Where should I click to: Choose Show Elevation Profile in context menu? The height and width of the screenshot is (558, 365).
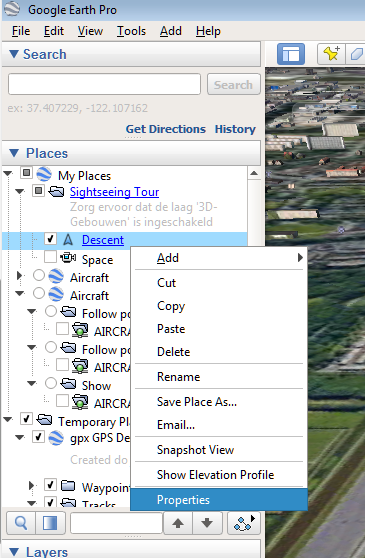(219, 475)
